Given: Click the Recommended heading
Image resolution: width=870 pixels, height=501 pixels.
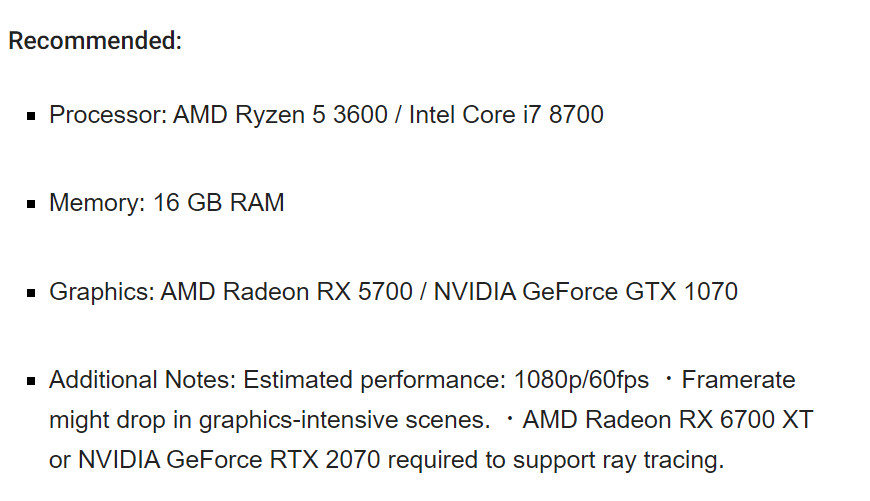Looking at the screenshot, I should [95, 41].
